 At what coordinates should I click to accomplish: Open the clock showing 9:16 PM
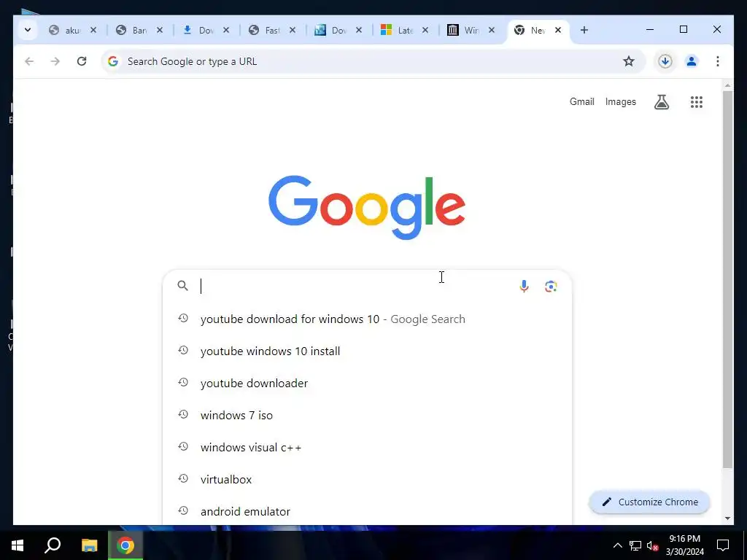tap(684, 545)
